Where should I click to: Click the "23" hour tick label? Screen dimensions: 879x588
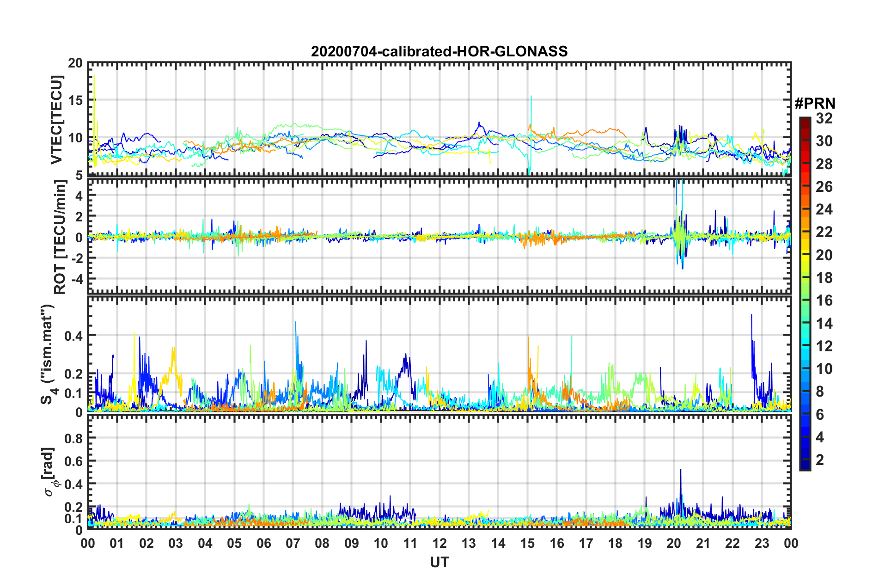(x=762, y=543)
